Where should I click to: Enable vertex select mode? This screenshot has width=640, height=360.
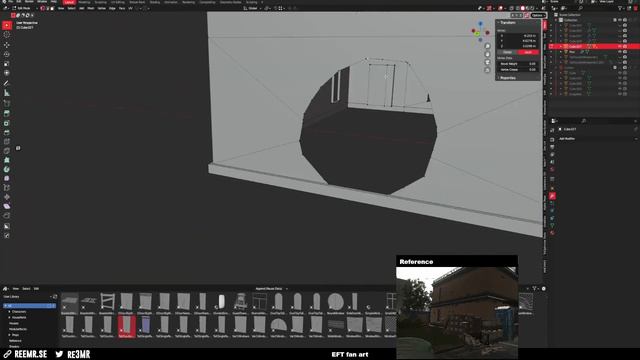click(x=42, y=8)
